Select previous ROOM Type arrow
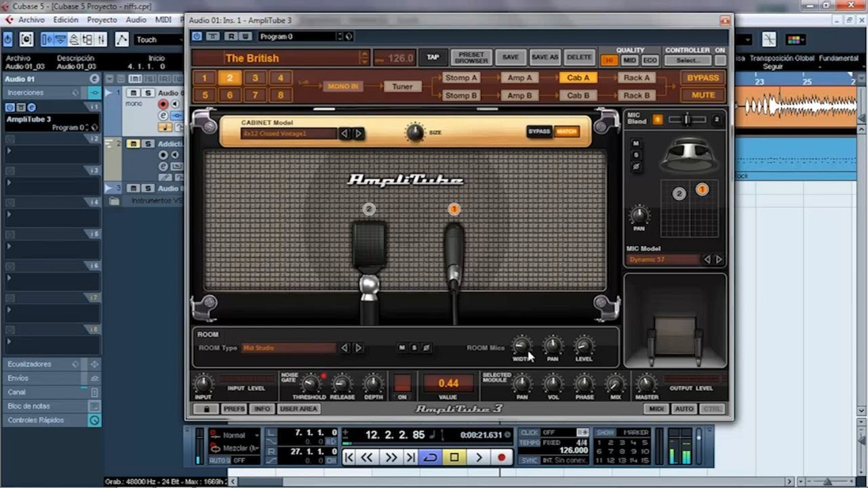Image resolution: width=868 pixels, height=488 pixels. 344,348
